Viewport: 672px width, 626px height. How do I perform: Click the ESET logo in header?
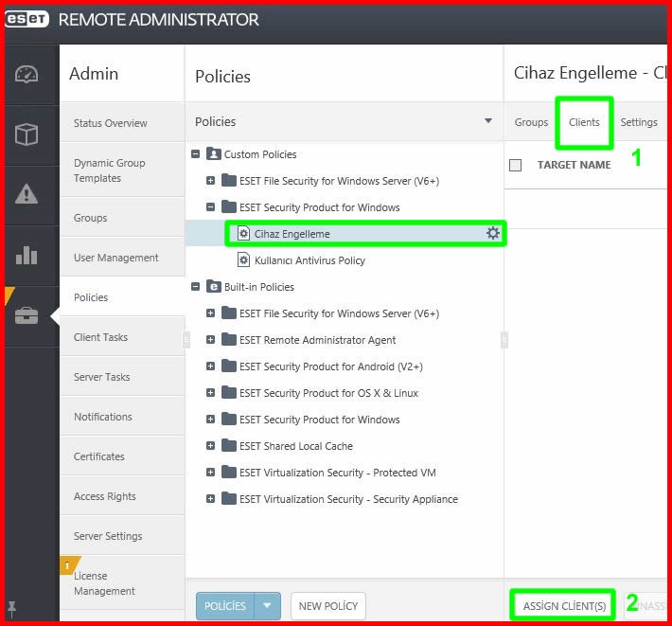coord(27,19)
